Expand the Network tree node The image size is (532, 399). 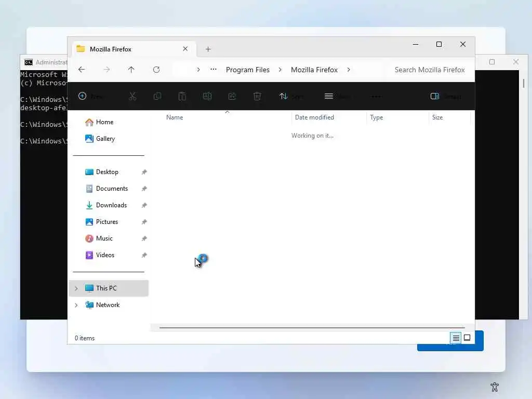(76, 305)
